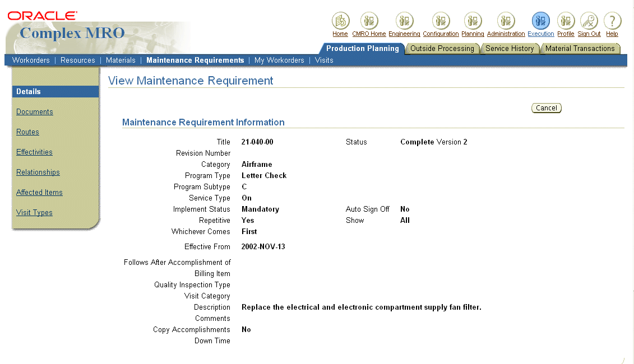Open the Materials subtab
634x364 pixels.
[x=121, y=60]
